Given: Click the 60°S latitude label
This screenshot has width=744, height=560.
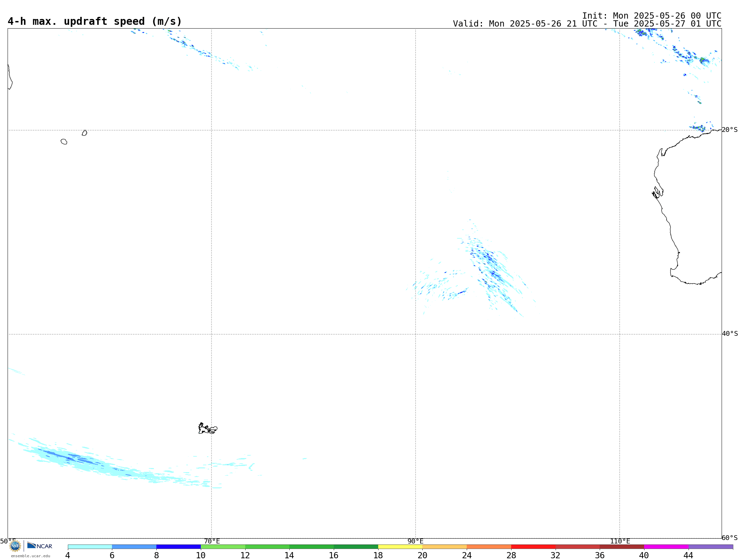Looking at the screenshot, I should click(730, 538).
